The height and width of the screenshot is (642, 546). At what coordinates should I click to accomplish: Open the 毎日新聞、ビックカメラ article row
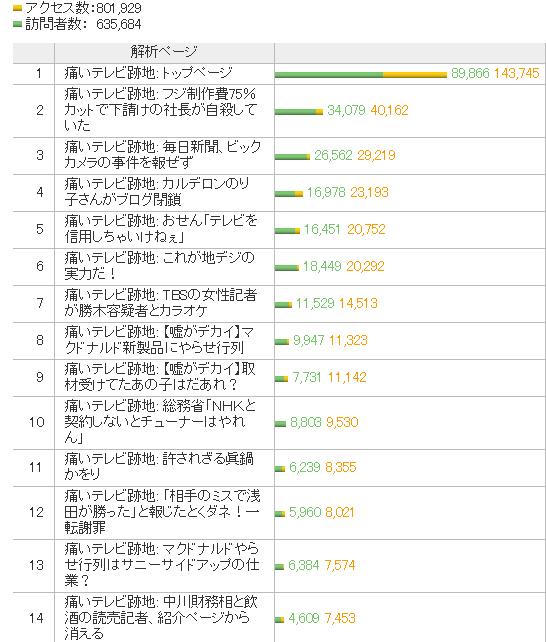point(162,155)
